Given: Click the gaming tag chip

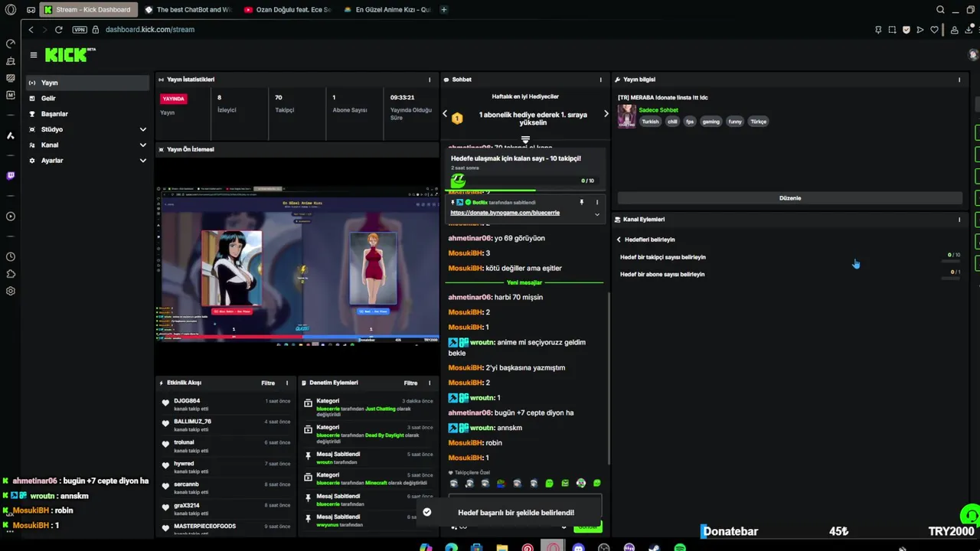Looking at the screenshot, I should (711, 122).
